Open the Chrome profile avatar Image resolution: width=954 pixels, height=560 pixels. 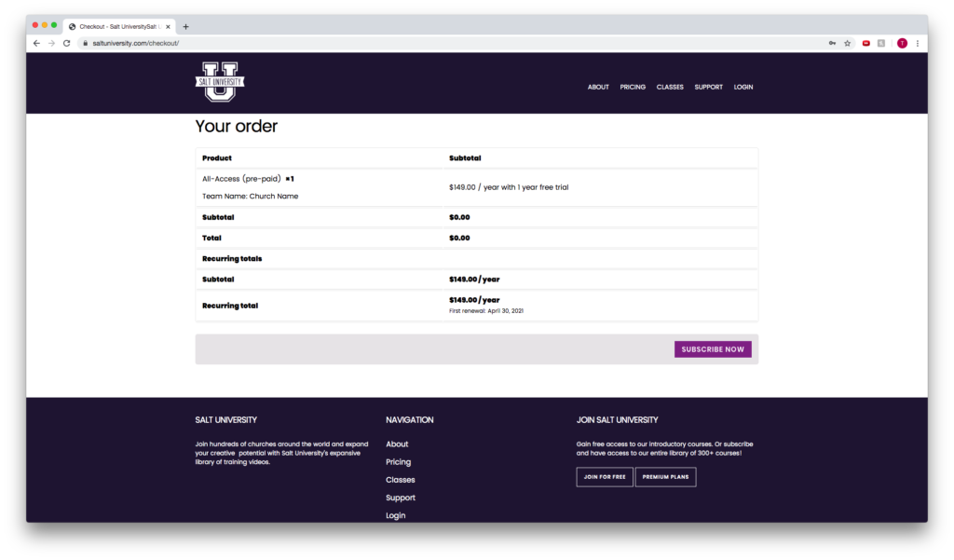tap(902, 43)
